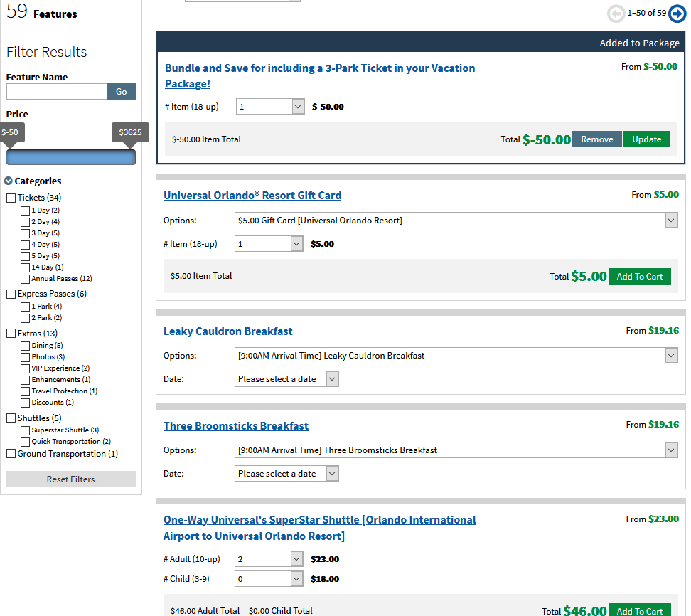The image size is (691, 616).
Task: Open Leaky Cauldron Breakfast options dropdown
Action: coord(456,356)
